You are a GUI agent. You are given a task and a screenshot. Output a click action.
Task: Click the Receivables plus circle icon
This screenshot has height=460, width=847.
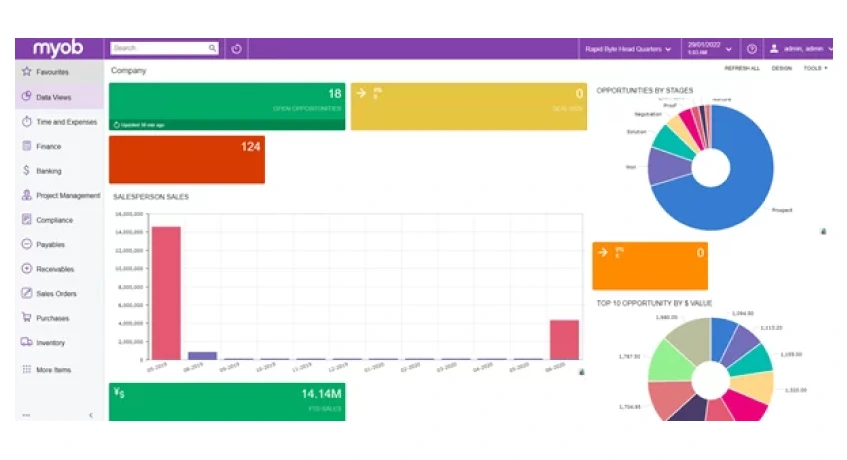click(x=26, y=268)
